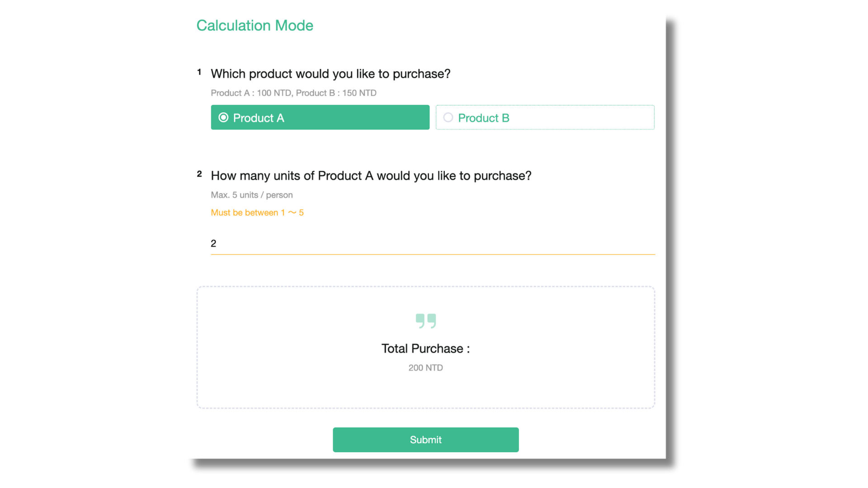Click the empty circle icon beside Product B
This screenshot has width=868, height=488.
tap(448, 117)
